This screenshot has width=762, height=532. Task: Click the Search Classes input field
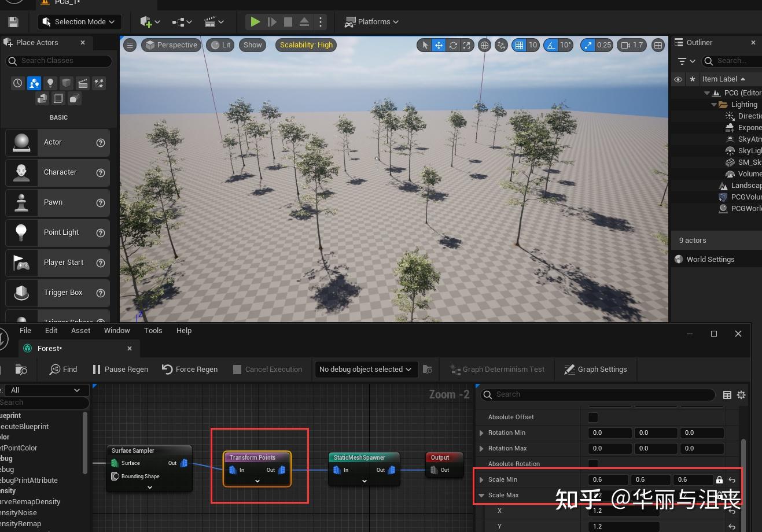click(x=58, y=61)
